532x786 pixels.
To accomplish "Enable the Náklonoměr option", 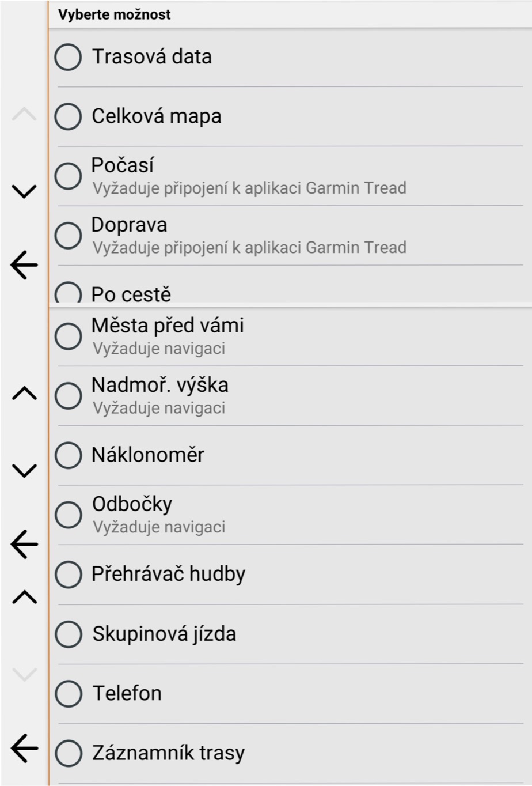I will [x=67, y=455].
